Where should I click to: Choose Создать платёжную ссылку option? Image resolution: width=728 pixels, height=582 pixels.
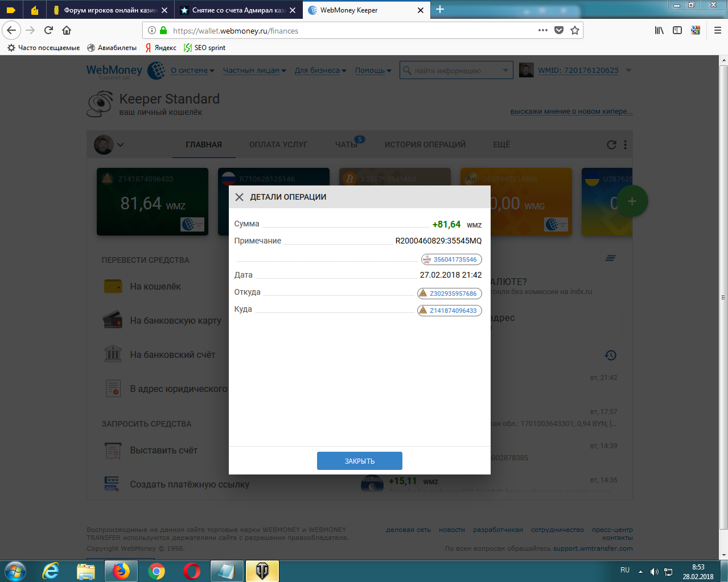tap(177, 484)
